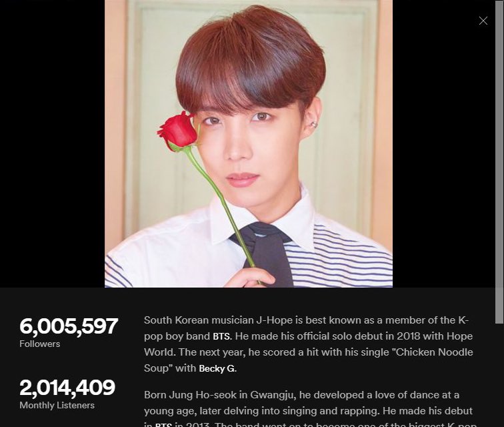Open the BTS link after "pop boy band"
504x427 pixels.
coord(222,336)
